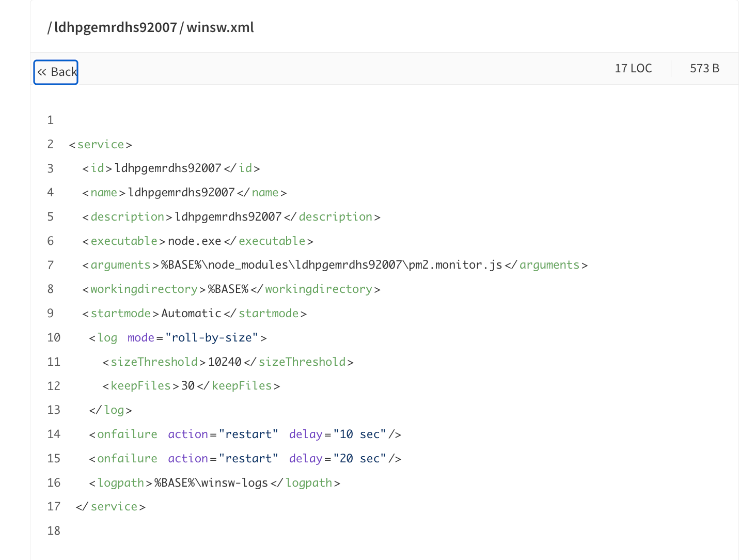The image size is (755, 560).
Task: Select line number 7
Action: pos(51,265)
